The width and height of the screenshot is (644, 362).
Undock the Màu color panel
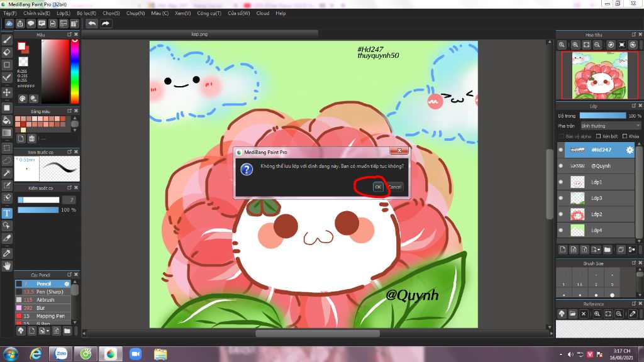tap(69, 35)
